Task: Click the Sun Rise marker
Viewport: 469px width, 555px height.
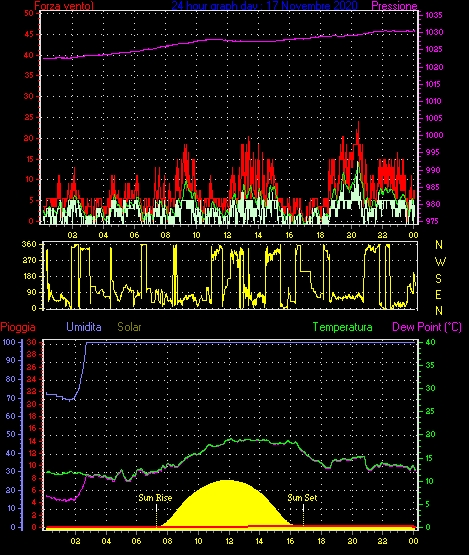Action: [155, 498]
